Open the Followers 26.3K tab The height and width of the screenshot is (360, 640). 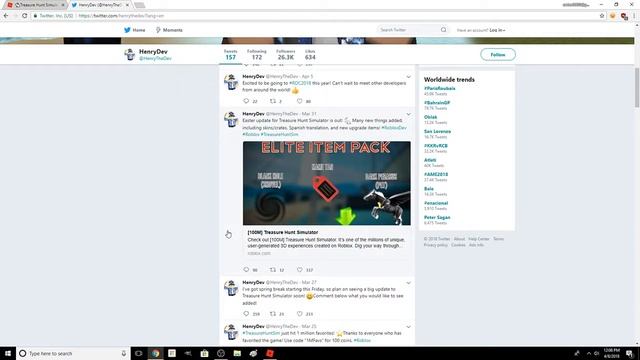(286, 55)
